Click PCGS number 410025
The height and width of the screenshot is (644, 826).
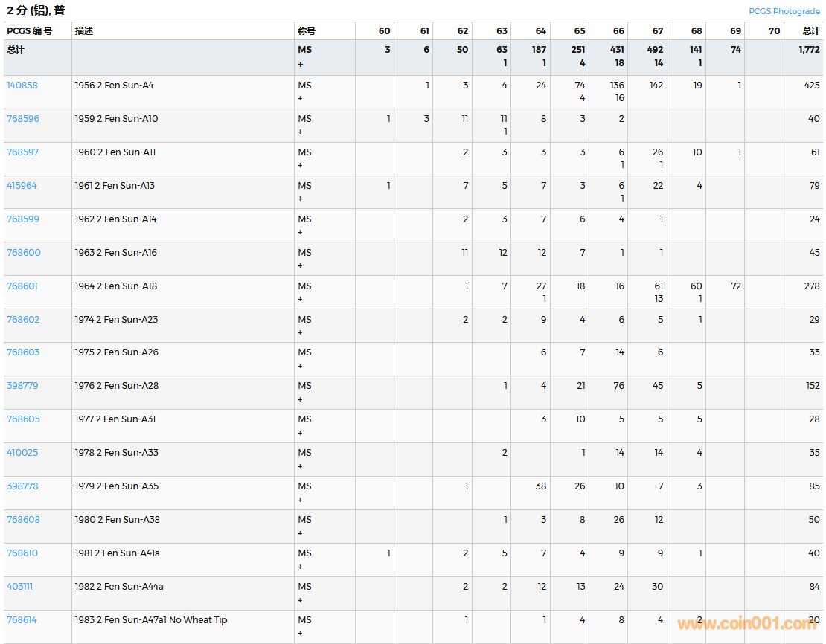(22, 453)
